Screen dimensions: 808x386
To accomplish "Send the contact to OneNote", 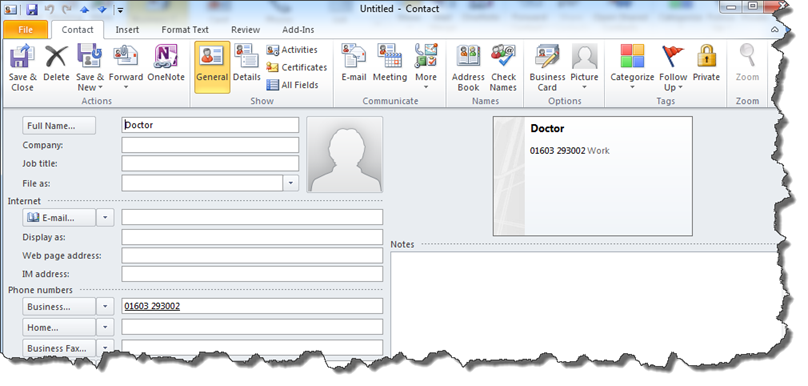I will (x=166, y=63).
